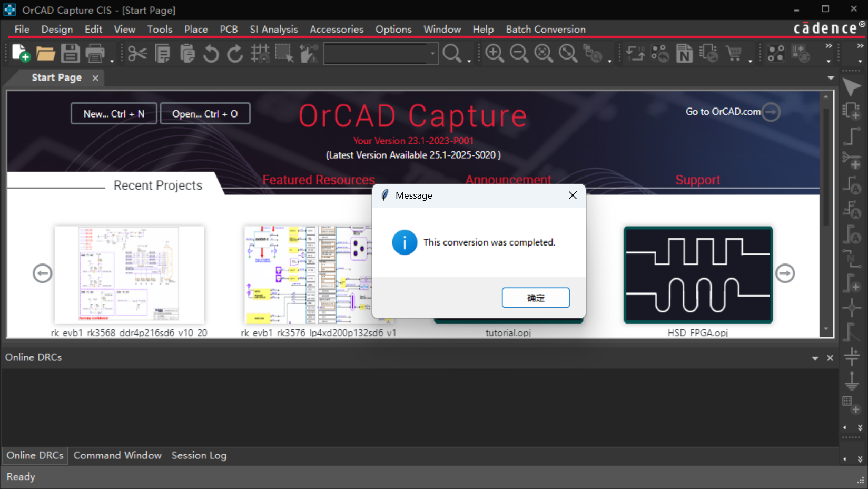
Task: Select the Place Ground symbol tool
Action: click(x=852, y=380)
